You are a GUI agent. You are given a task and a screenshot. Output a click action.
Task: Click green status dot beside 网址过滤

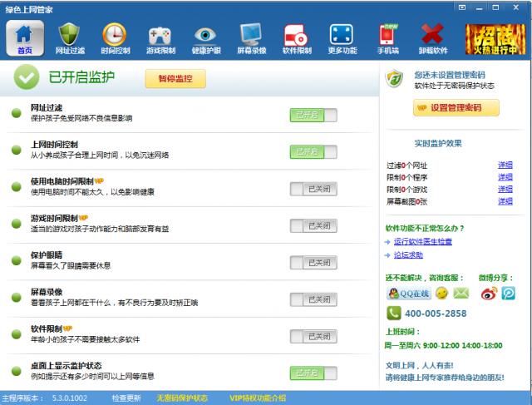pos(17,113)
